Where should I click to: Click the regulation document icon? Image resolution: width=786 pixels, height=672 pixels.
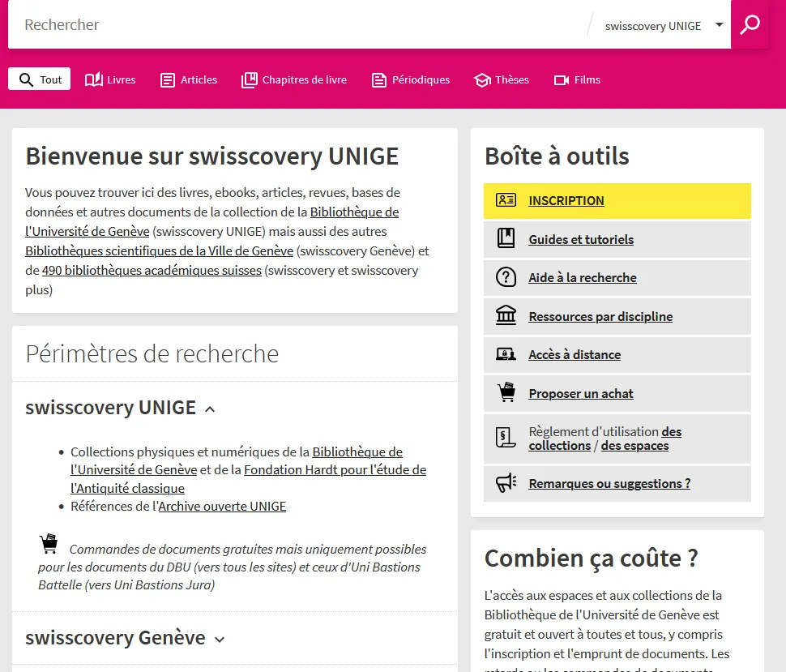coord(506,437)
